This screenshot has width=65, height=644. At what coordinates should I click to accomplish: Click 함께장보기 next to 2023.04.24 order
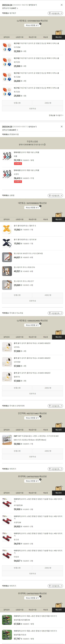(x=32, y=5)
